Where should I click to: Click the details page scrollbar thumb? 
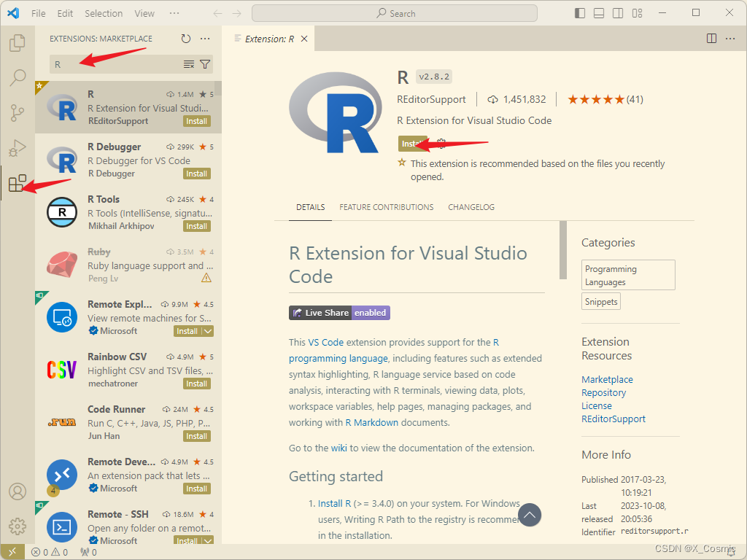coord(562,250)
